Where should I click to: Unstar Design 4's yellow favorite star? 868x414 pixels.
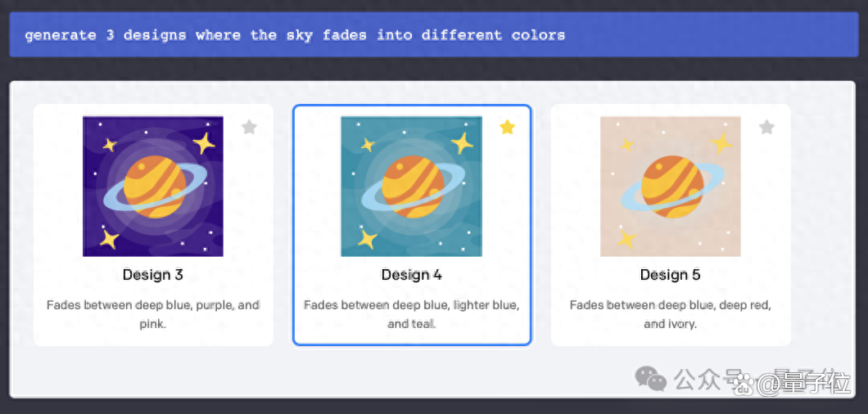tap(507, 128)
